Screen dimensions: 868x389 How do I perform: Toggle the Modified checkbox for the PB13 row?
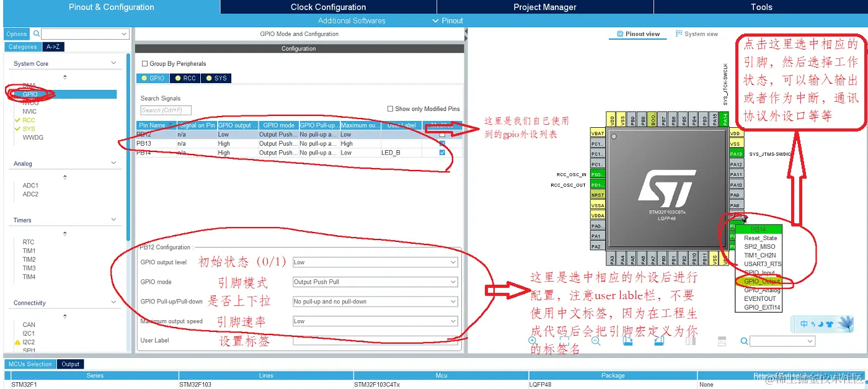click(442, 143)
